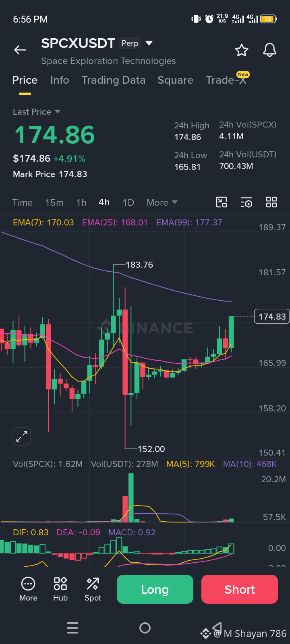Tap the EMA(25): 168.01 indicator label
This screenshot has height=644, width=290.
115,222
